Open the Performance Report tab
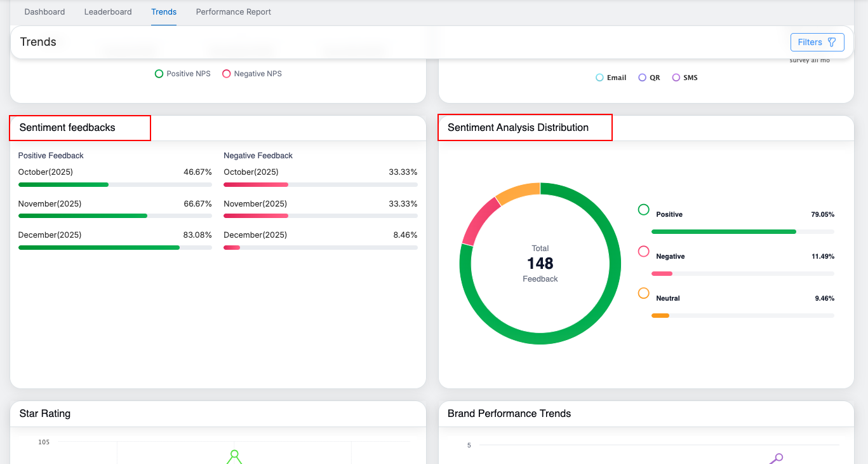Viewport: 868px width, 464px height. 233,12
